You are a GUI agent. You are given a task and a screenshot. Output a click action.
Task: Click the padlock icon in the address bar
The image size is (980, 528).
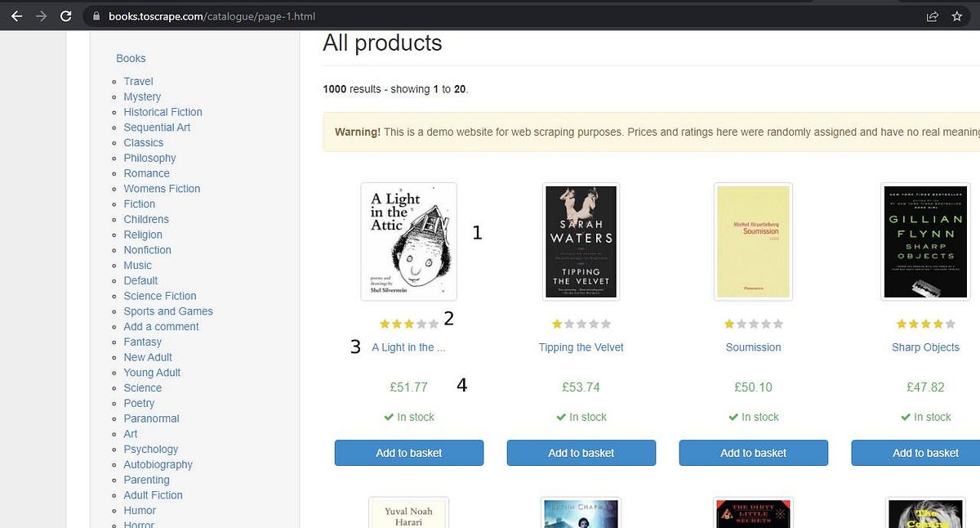coord(96,16)
